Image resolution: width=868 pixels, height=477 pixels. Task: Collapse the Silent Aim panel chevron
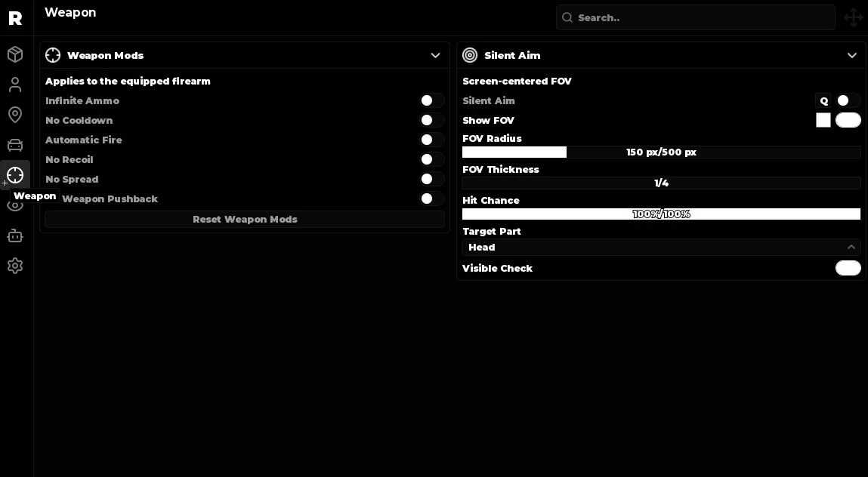click(852, 55)
